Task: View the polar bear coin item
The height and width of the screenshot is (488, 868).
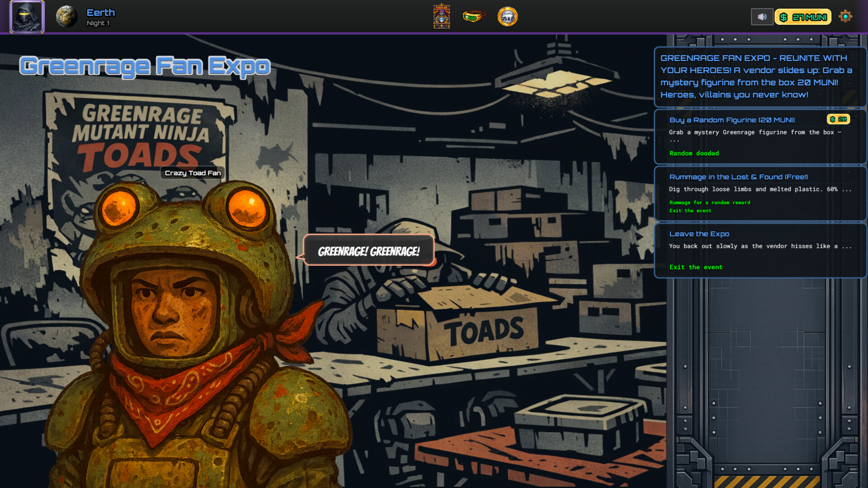Action: click(x=507, y=17)
